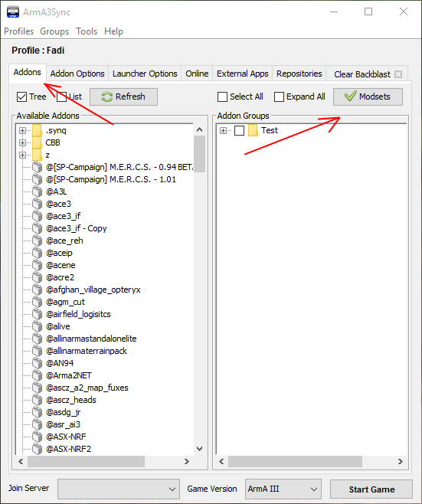Switch to the Online tab

coord(197,74)
